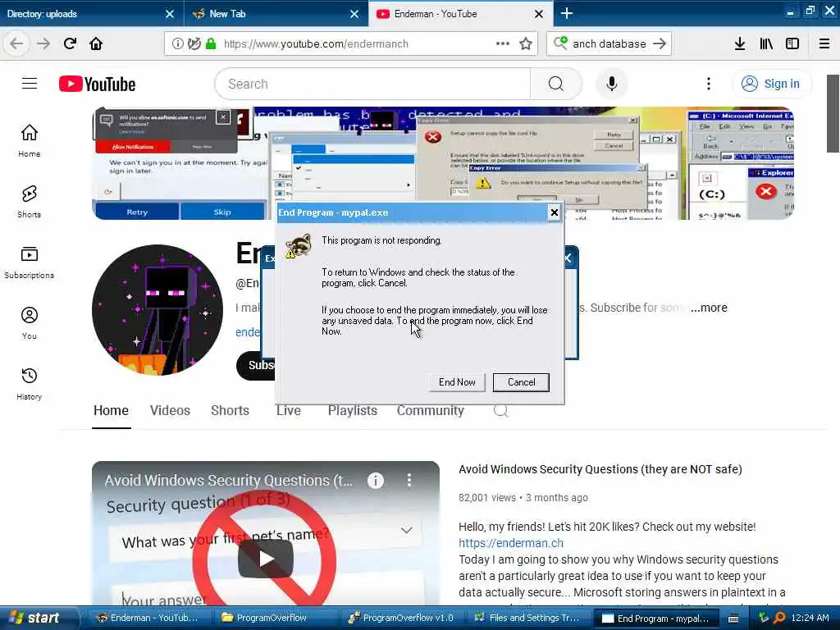The height and width of the screenshot is (630, 840).
Task: Click the page vertical scrollbar thumb
Action: coord(833,113)
